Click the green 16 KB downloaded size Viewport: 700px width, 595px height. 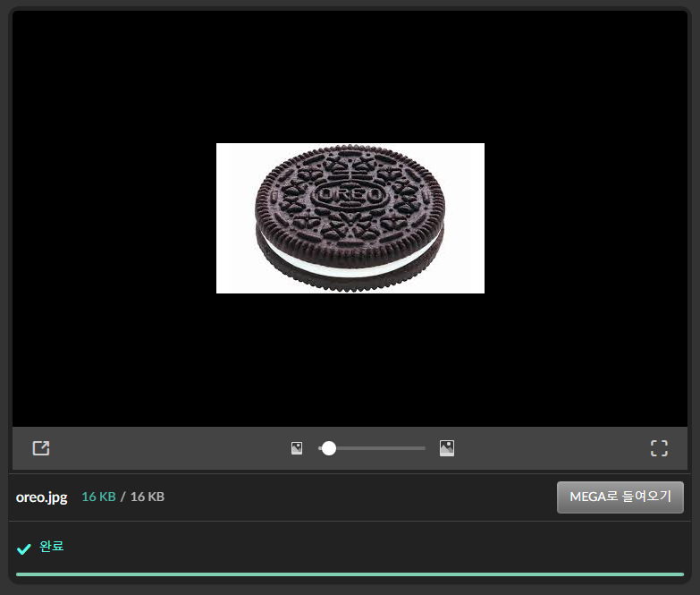(98, 497)
